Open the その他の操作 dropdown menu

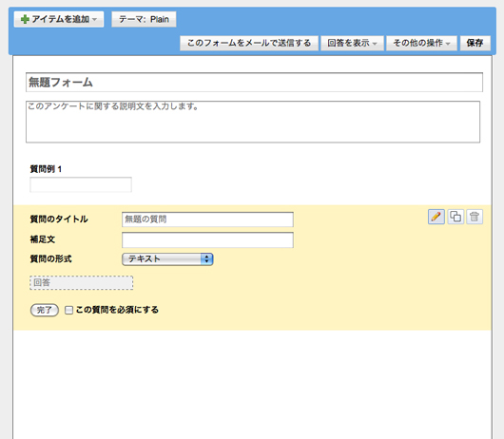[x=421, y=43]
